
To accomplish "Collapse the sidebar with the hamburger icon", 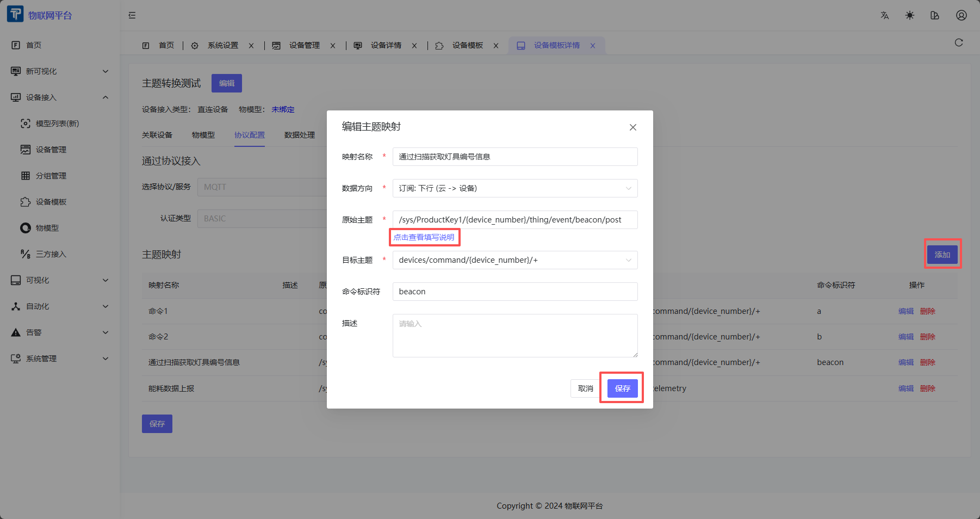I will pyautogui.click(x=132, y=15).
